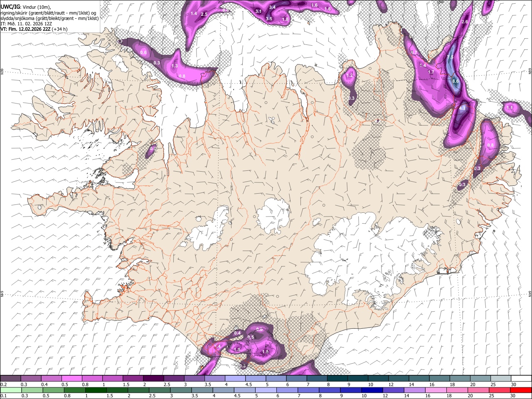Click the '20W' longitude label at top edge
The height and width of the screenshot is (399, 532).
pyautogui.click(x=221, y=2)
